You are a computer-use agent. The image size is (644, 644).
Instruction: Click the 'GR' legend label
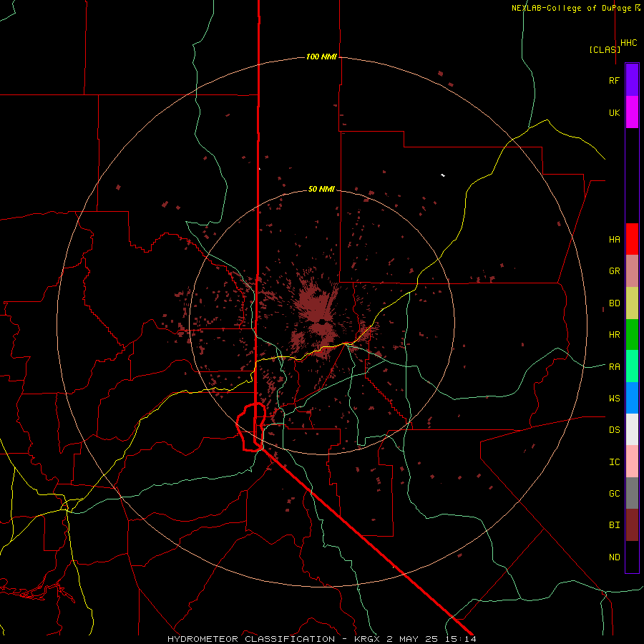(614, 271)
